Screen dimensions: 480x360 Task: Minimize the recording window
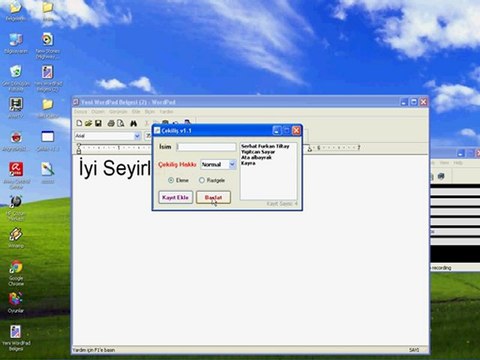pyautogui.click(x=461, y=153)
